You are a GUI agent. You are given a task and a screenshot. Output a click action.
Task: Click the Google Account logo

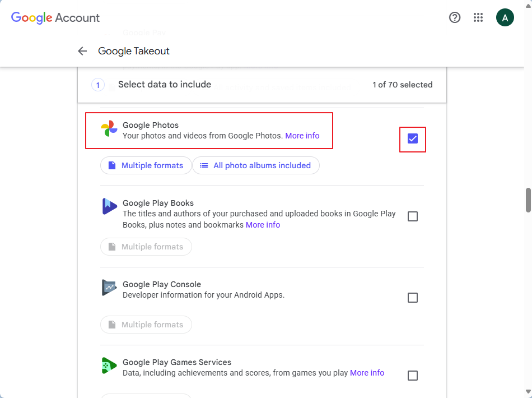point(55,18)
